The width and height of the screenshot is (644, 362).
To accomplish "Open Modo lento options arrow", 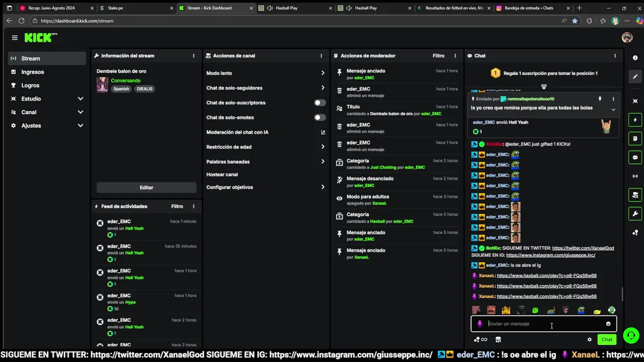I will [323, 73].
